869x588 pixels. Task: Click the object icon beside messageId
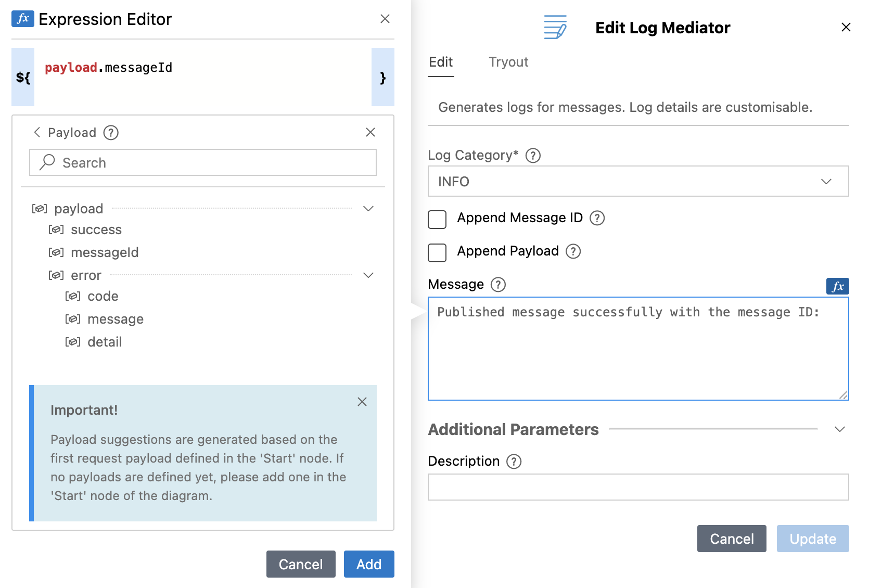point(56,252)
